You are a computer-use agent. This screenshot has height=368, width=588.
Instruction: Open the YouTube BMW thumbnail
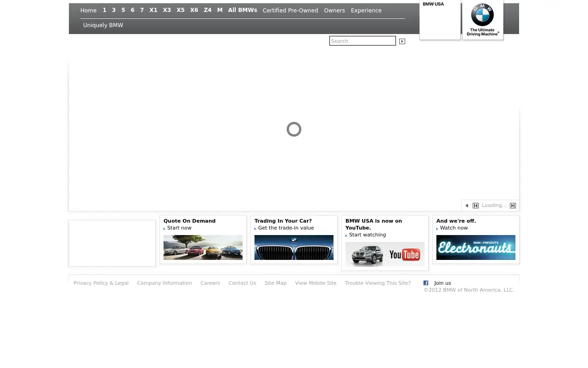385,254
